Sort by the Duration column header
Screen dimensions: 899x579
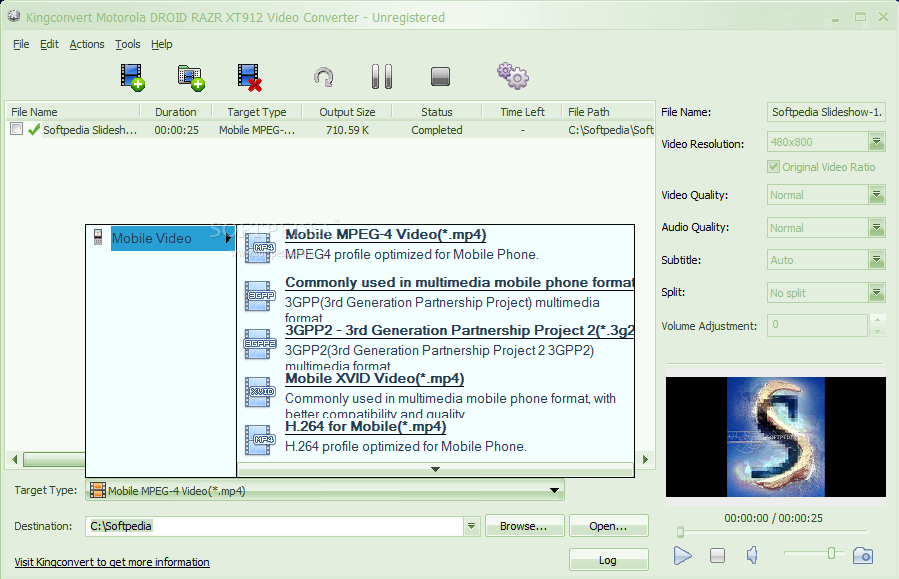point(176,112)
